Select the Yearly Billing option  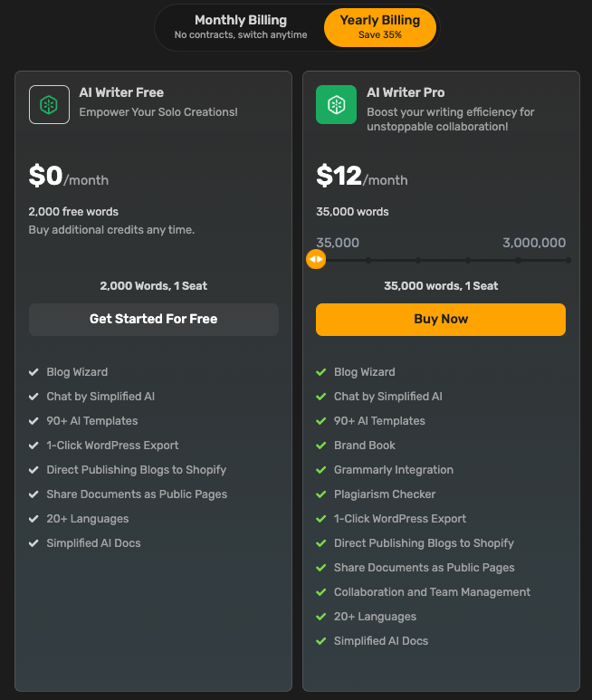[380, 27]
